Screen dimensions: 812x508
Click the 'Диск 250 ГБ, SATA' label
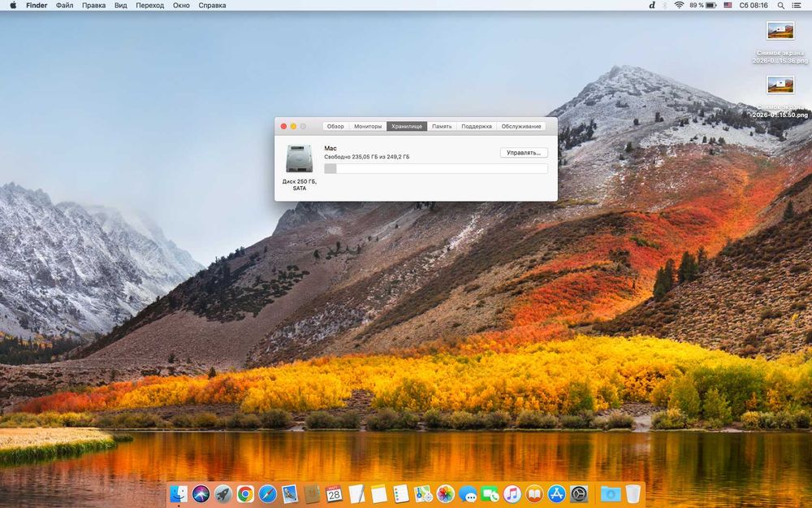tap(300, 185)
